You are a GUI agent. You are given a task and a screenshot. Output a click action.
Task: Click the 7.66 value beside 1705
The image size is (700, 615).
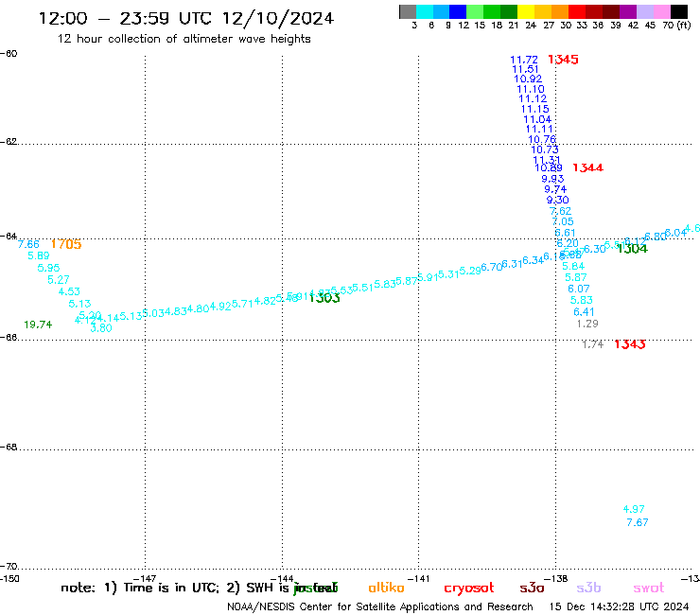click(x=28, y=244)
